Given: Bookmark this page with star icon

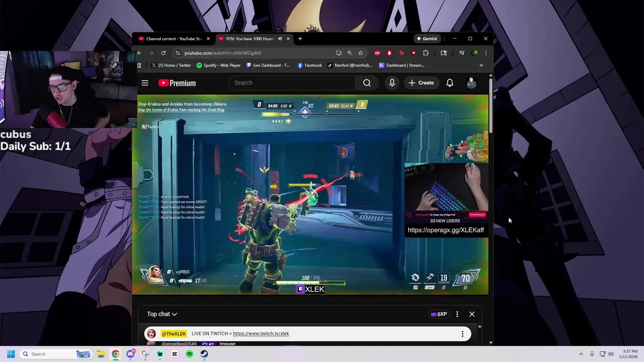Looking at the screenshot, I should 360,53.
